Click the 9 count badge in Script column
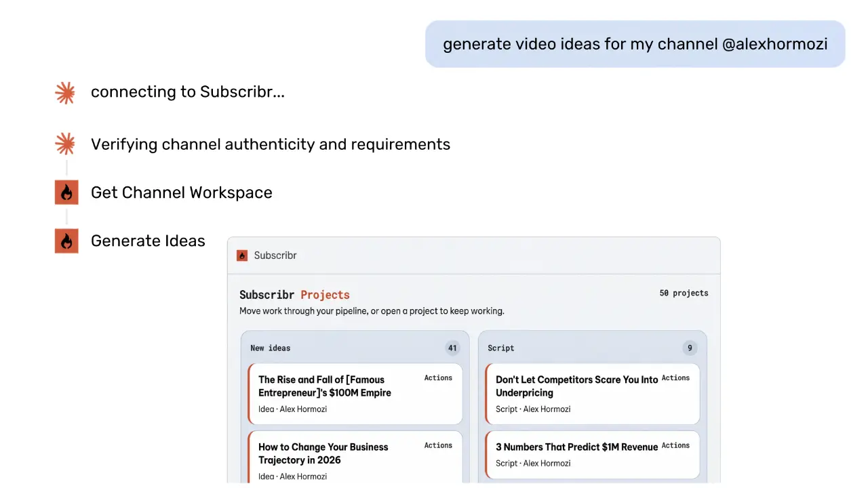 [x=690, y=348]
